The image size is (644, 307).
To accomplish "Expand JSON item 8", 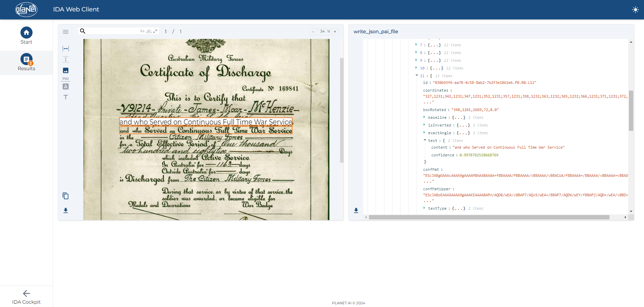I will [416, 52].
